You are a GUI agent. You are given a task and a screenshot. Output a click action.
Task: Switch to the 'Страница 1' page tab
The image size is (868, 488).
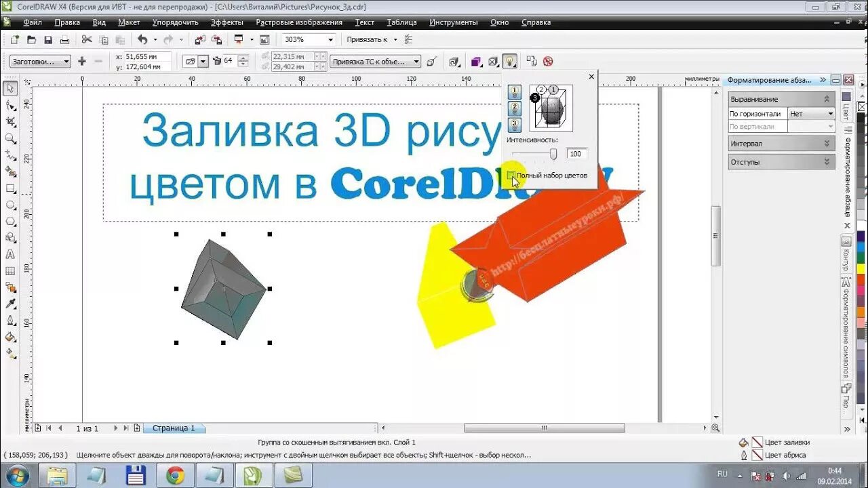pos(174,428)
